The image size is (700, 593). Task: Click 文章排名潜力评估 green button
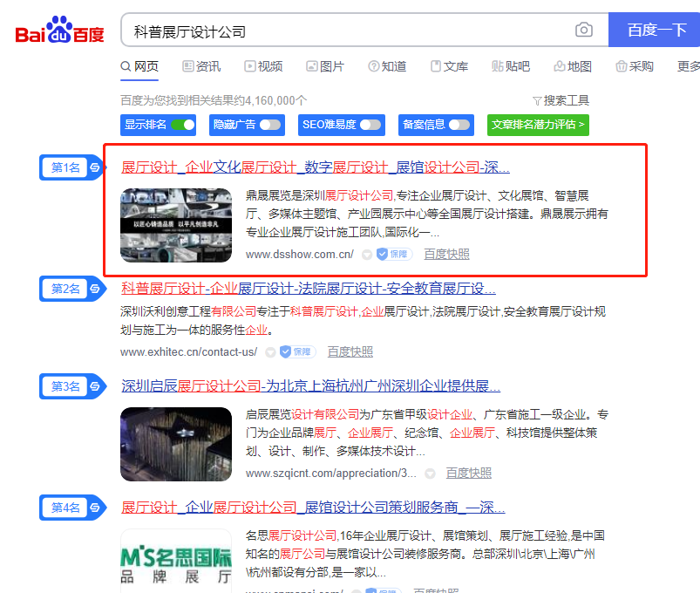click(x=538, y=125)
